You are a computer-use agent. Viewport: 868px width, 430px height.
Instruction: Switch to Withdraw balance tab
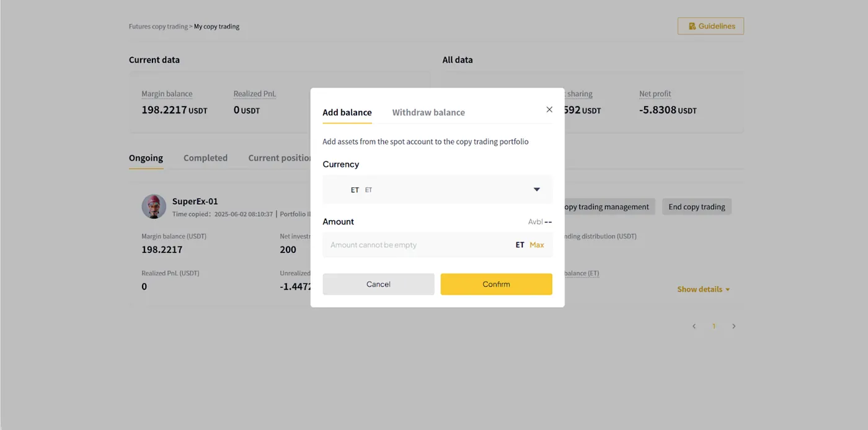(x=428, y=112)
